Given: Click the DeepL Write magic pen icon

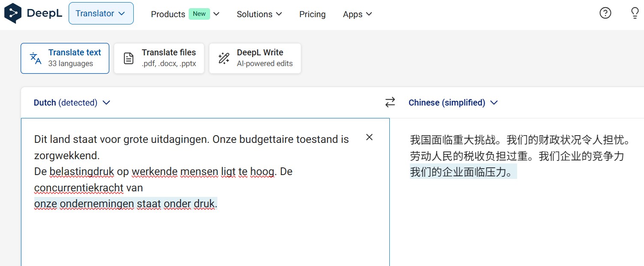Looking at the screenshot, I should (x=224, y=58).
